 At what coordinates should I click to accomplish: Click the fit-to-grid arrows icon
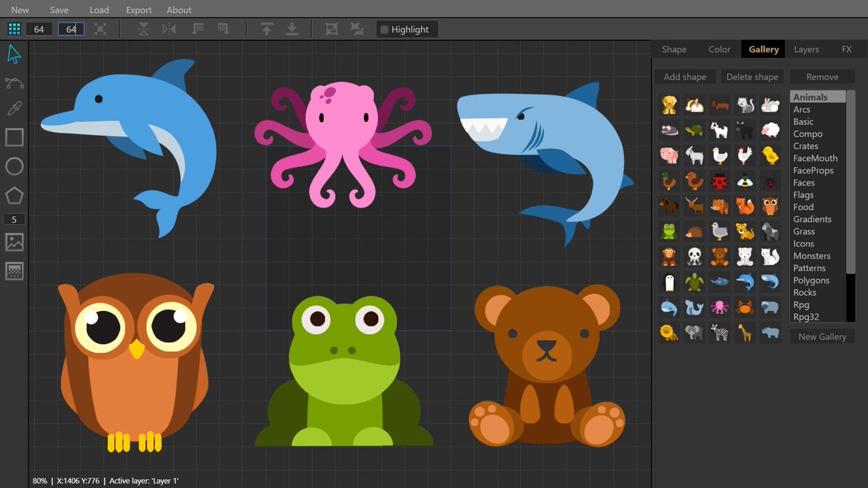coord(100,29)
